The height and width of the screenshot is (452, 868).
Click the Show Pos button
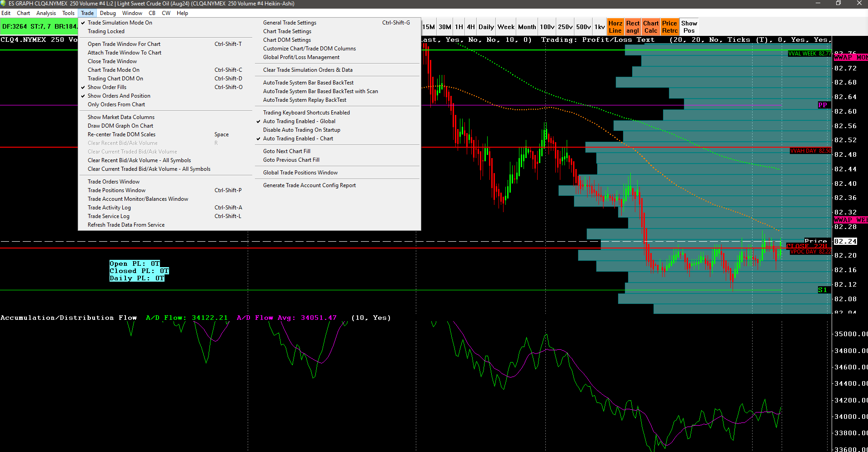click(689, 27)
